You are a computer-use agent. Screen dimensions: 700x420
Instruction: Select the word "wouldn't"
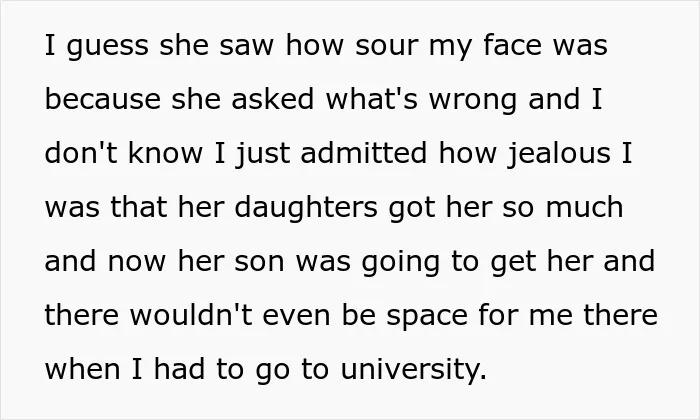[191, 315]
